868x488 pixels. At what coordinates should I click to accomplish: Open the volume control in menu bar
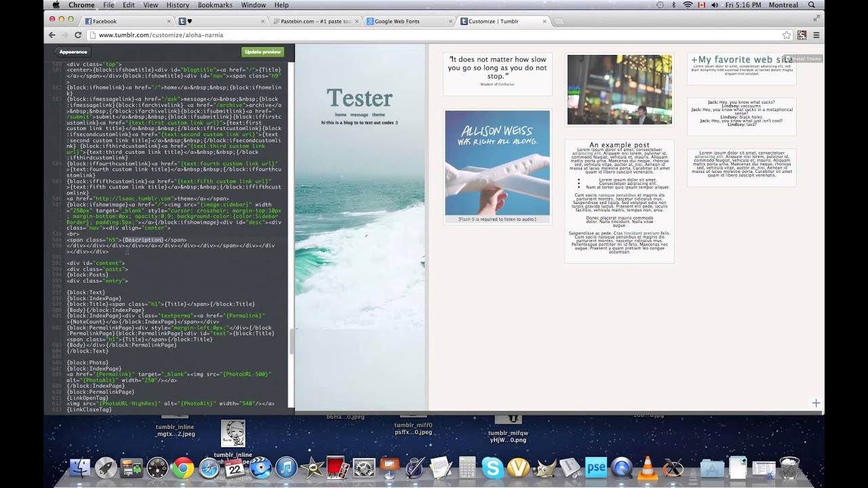click(716, 5)
